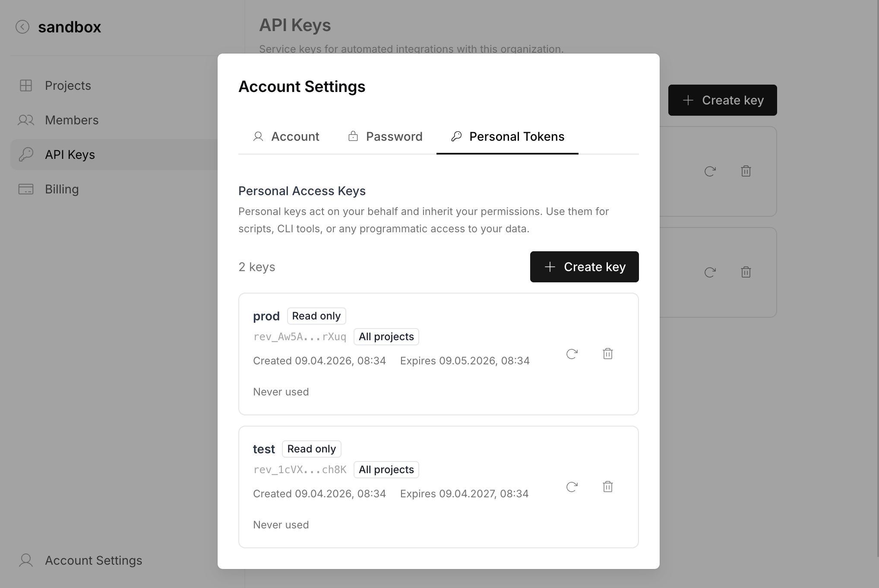Open All projects scope for test key
Image resolution: width=879 pixels, height=588 pixels.
(386, 469)
